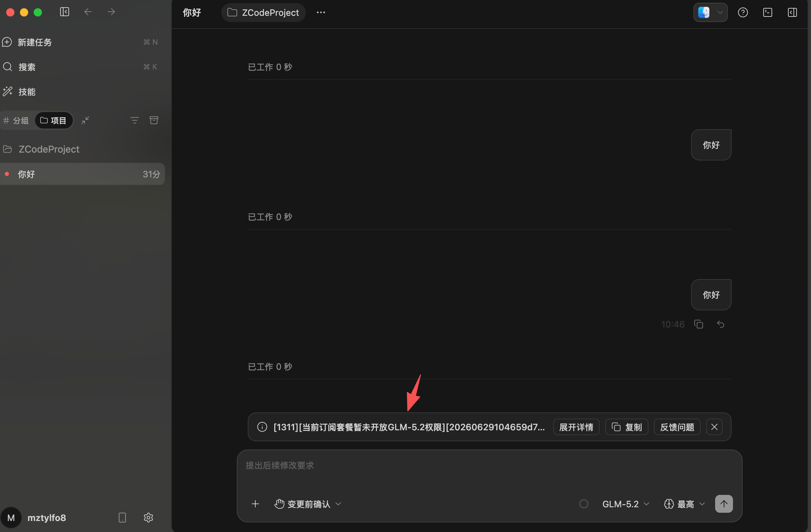This screenshot has height=532, width=811.
Task: Dismiss the error banner
Action: (x=714, y=427)
